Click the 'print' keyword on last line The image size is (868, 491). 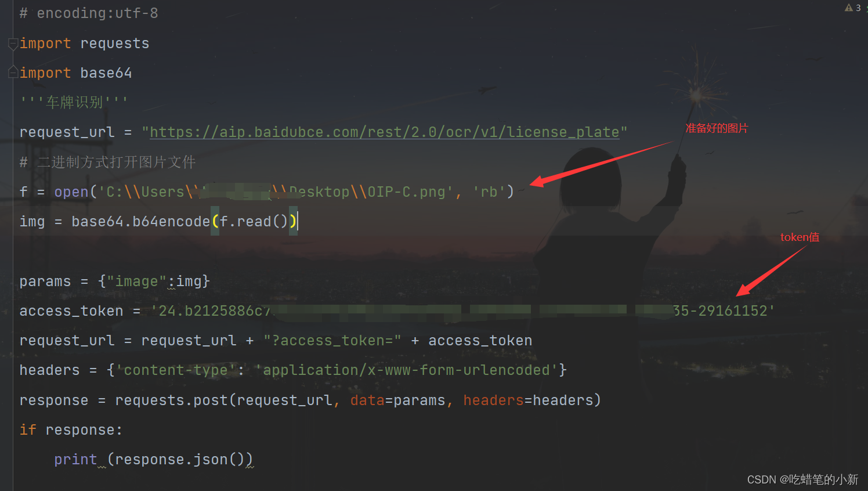pos(75,460)
